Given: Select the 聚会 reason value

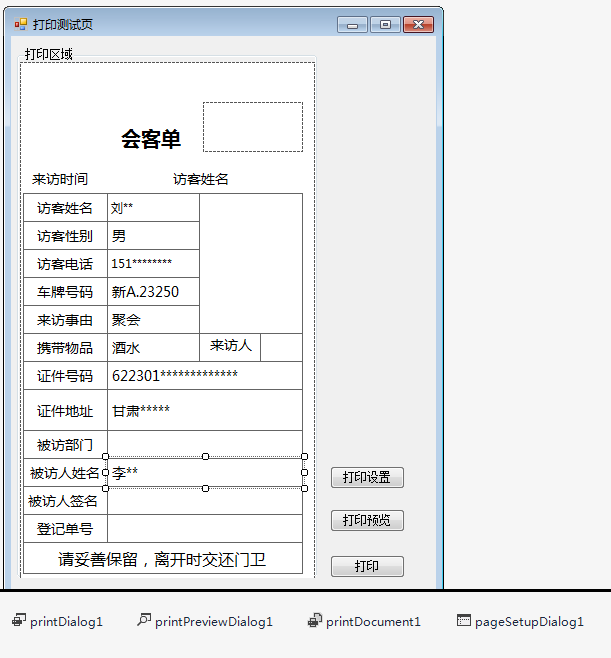Looking at the screenshot, I should [x=126, y=320].
